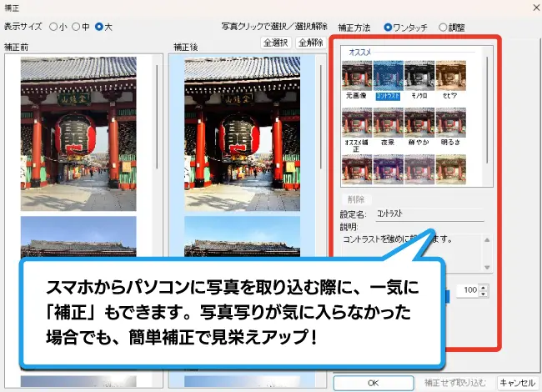The width and height of the screenshot is (542, 392).
Task: Apply the 明るさ preset thumbnail
Action: 451,123
